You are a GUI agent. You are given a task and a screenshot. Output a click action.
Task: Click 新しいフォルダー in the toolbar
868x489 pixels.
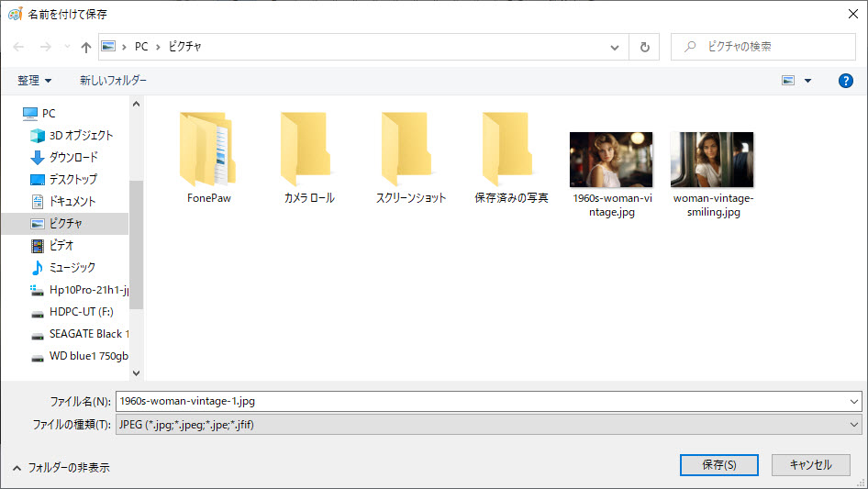(113, 81)
